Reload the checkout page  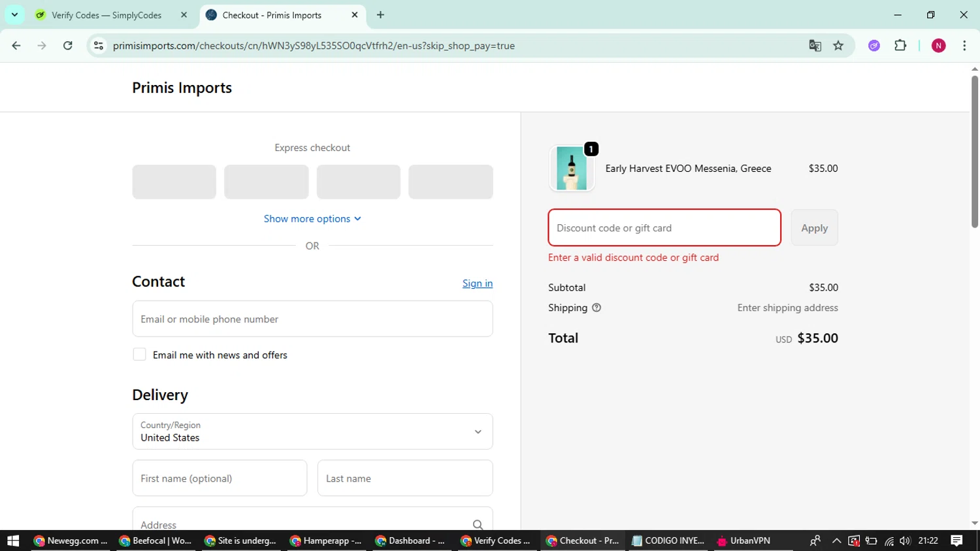click(x=67, y=46)
